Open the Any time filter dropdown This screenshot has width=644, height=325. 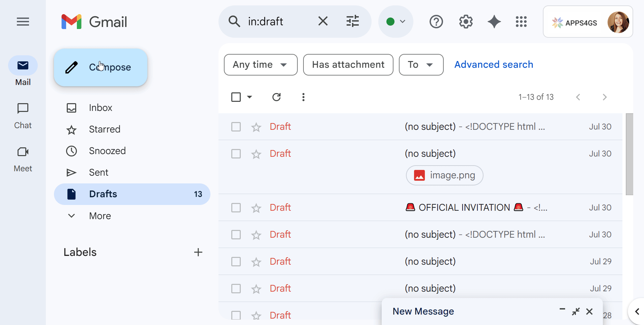[261, 65]
